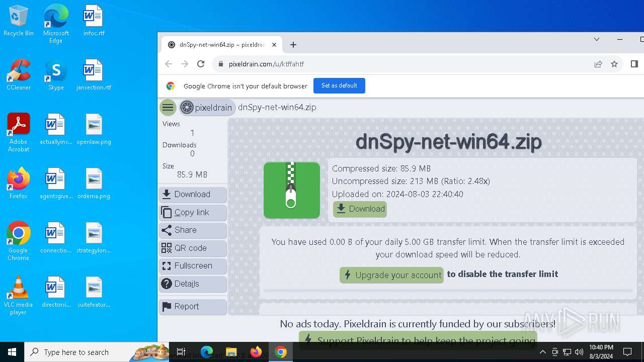Image resolution: width=644 pixels, height=362 pixels.
Task: Click Chrome icon in taskbar
Action: click(281, 352)
